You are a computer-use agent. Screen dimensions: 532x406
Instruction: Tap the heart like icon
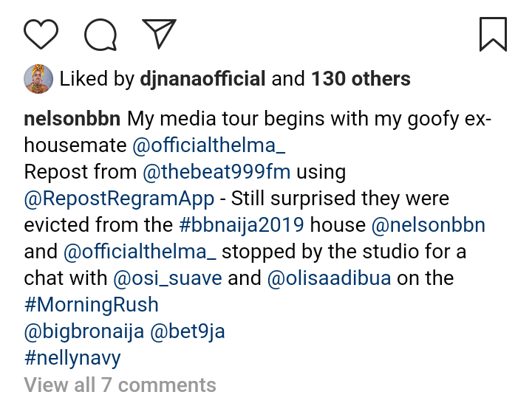point(41,34)
